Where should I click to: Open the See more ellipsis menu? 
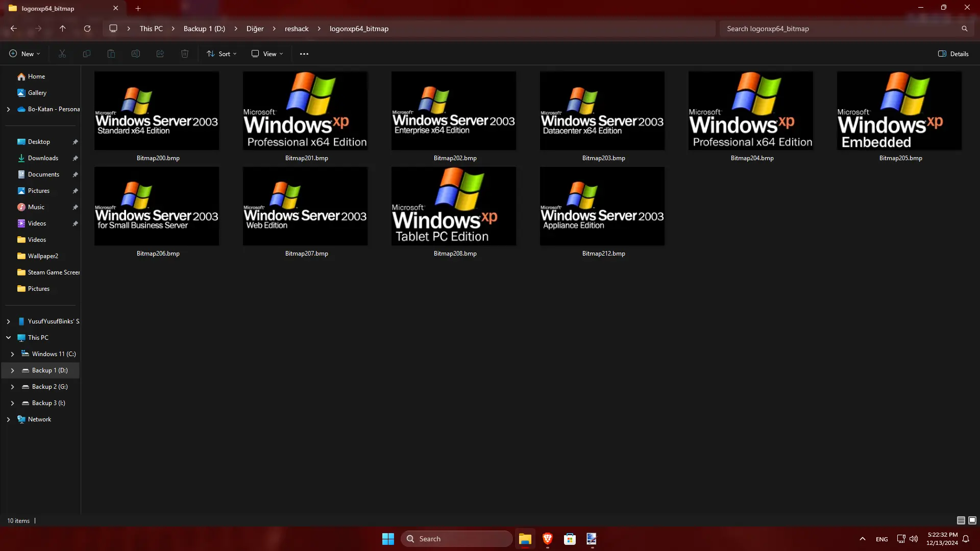(304, 54)
